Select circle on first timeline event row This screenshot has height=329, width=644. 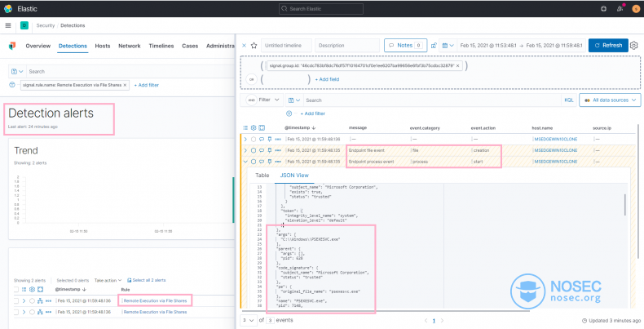click(x=254, y=139)
